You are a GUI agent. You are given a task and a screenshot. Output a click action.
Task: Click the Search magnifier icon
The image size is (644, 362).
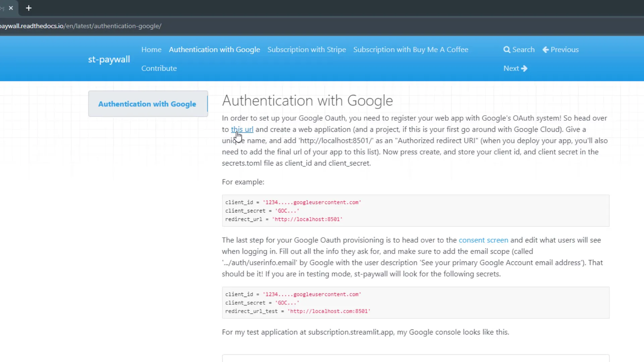tap(507, 50)
